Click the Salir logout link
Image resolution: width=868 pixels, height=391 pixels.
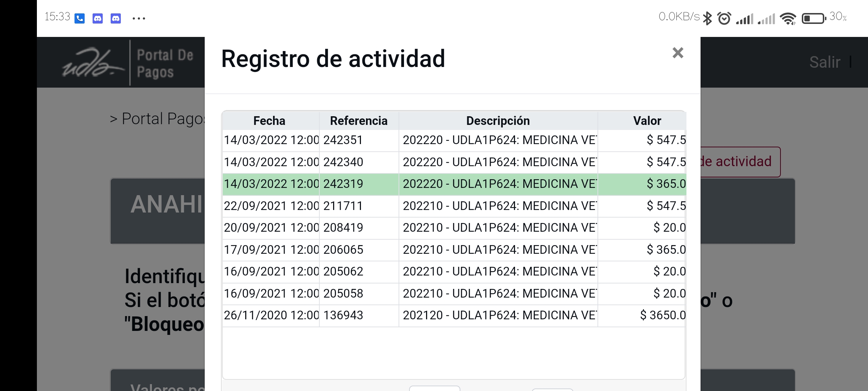point(825,62)
